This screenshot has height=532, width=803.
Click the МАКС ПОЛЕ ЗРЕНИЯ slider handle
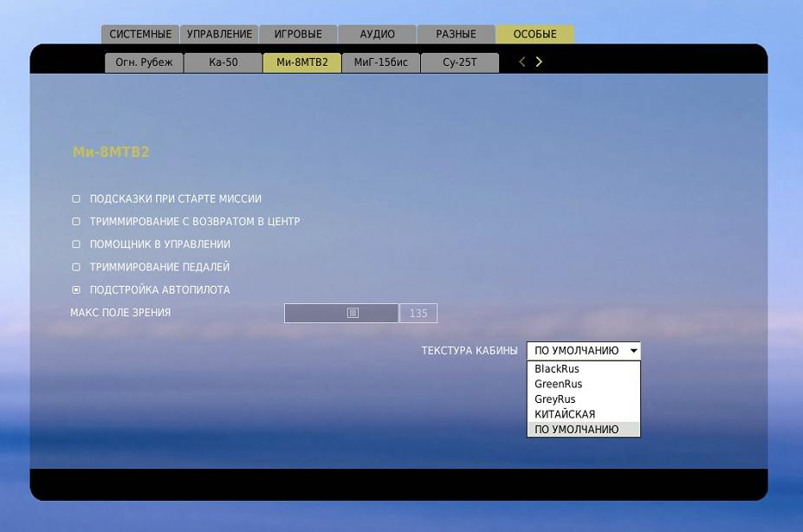[353, 313]
